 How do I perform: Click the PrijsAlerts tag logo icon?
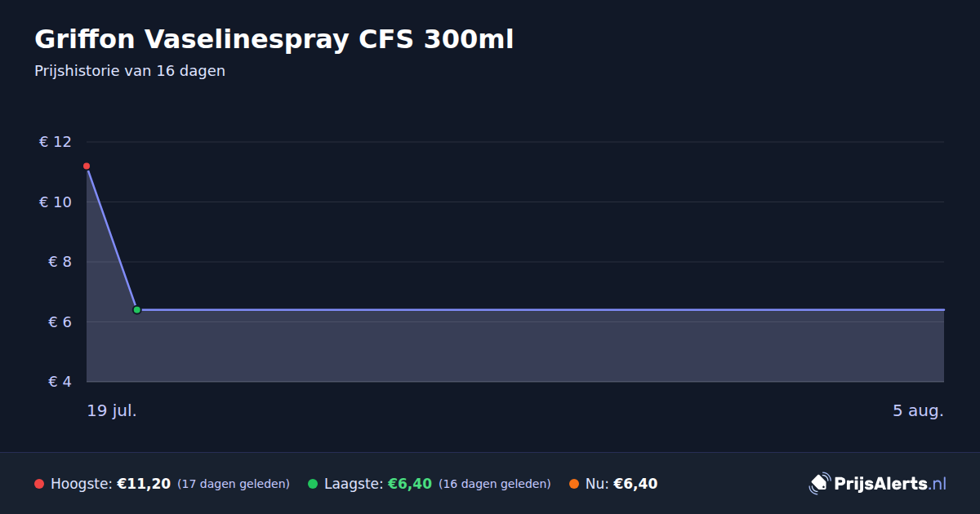[x=819, y=483]
